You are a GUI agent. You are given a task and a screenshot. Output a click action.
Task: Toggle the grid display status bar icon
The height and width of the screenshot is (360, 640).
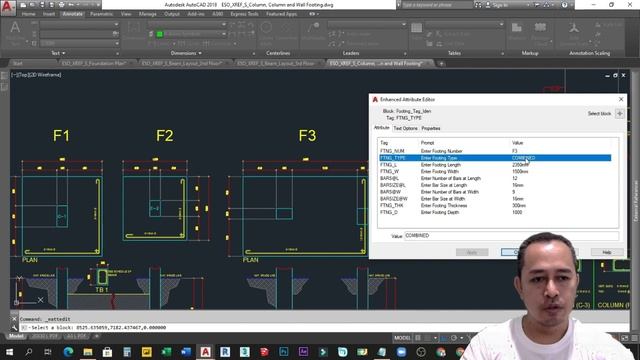point(418,338)
